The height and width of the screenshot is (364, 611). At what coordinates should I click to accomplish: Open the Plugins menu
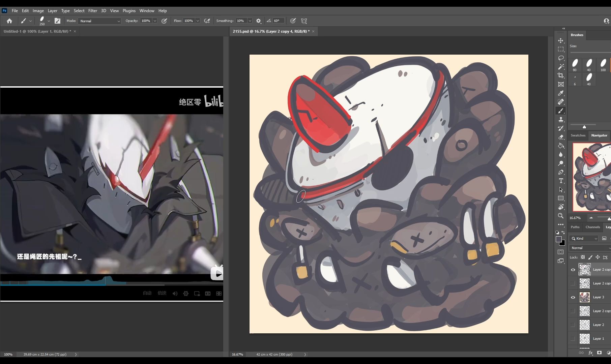pyautogui.click(x=129, y=11)
